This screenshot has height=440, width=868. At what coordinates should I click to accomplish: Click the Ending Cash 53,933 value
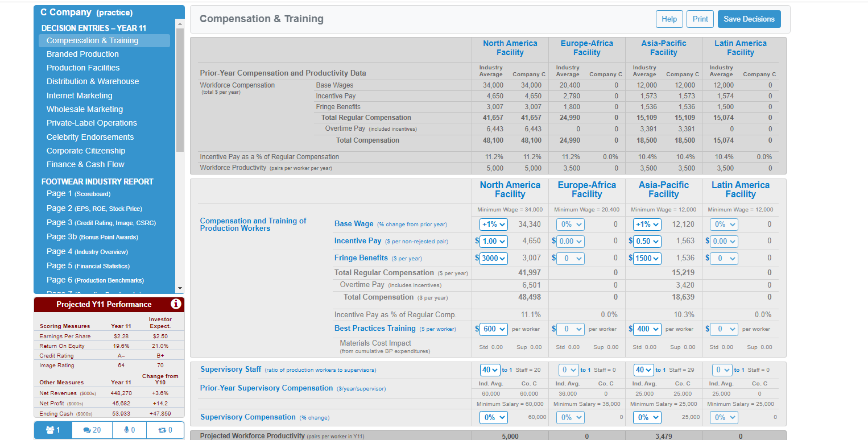click(121, 413)
